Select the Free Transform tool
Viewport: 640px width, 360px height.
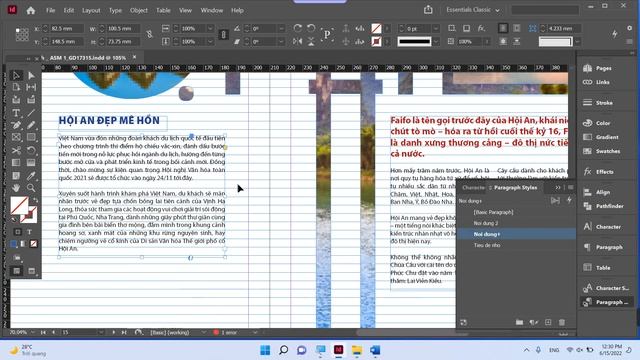tap(31, 151)
